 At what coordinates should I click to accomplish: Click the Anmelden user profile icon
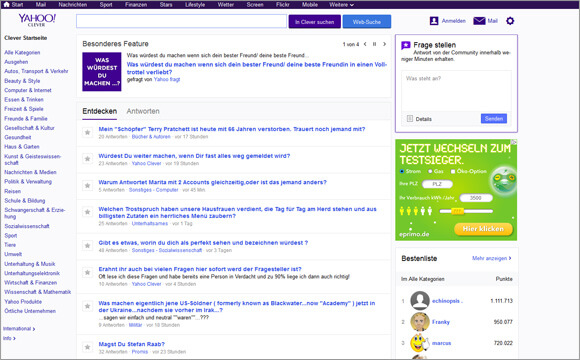(434, 21)
